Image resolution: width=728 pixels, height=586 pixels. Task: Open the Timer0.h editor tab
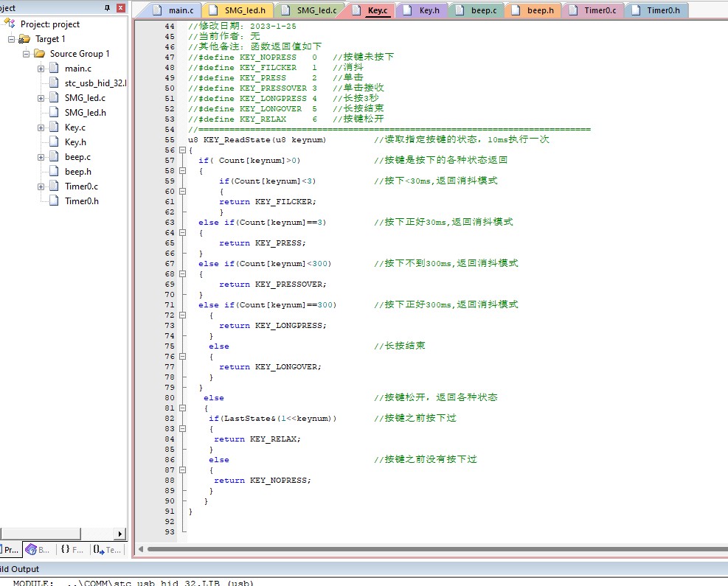pos(657,10)
